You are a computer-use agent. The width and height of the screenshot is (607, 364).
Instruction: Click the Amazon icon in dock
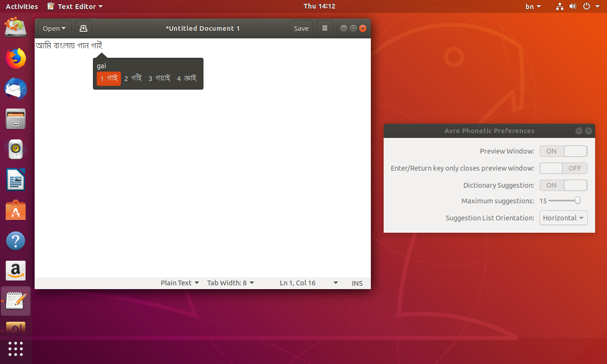[16, 271]
